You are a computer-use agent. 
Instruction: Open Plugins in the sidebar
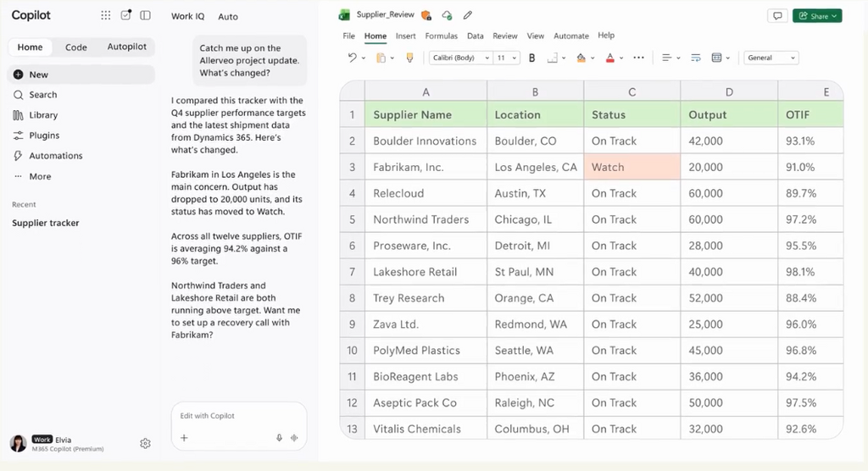(81, 135)
